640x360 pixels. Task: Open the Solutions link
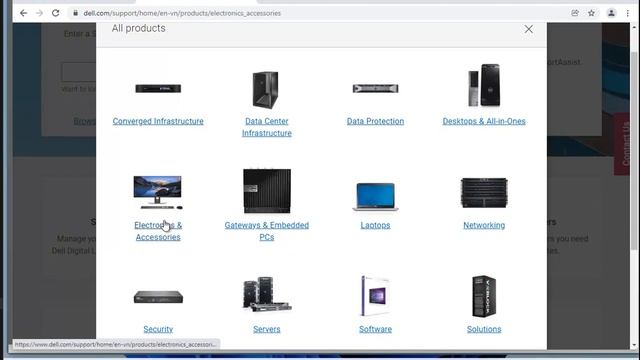coord(484,329)
